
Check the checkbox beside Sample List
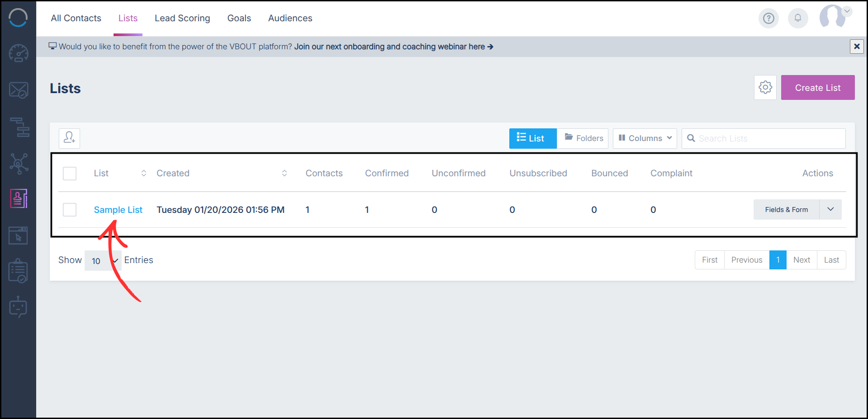click(70, 209)
